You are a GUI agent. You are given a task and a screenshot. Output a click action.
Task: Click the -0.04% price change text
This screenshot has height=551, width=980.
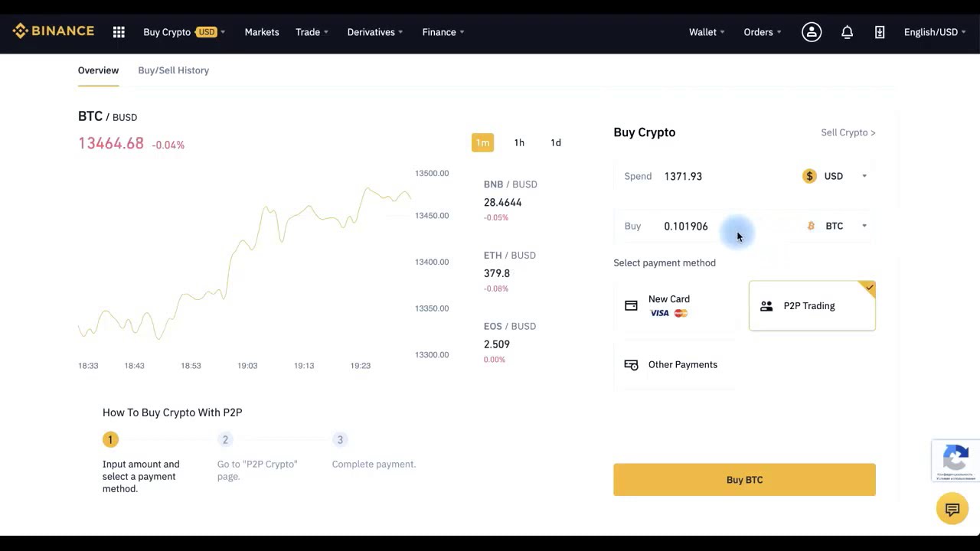click(x=168, y=145)
